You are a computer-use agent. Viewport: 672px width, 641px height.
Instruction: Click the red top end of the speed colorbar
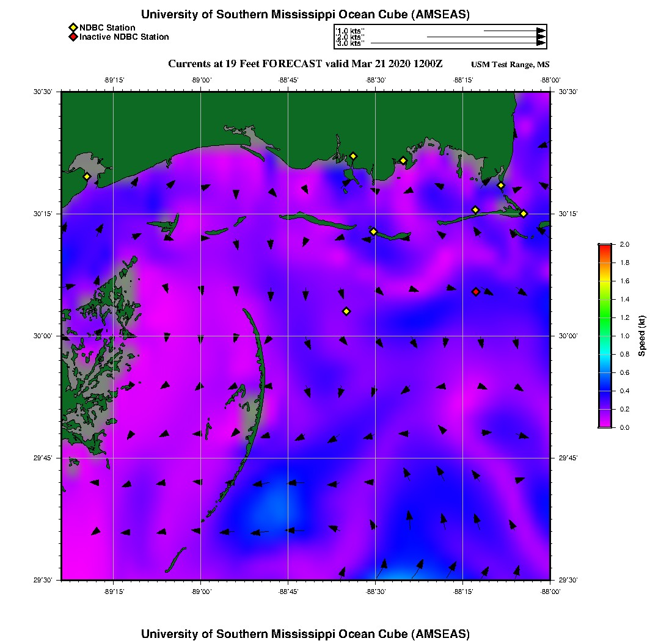pyautogui.click(x=604, y=247)
